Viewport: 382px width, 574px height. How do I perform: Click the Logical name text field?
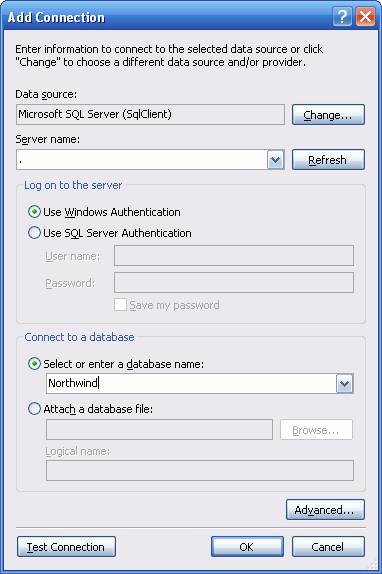point(200,470)
